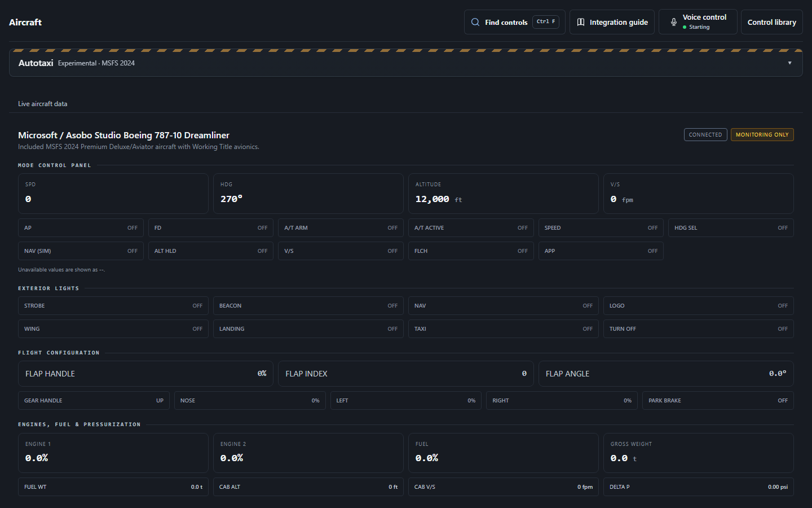The width and height of the screenshot is (812, 508).
Task: Click the Voice control button
Action: tap(698, 22)
